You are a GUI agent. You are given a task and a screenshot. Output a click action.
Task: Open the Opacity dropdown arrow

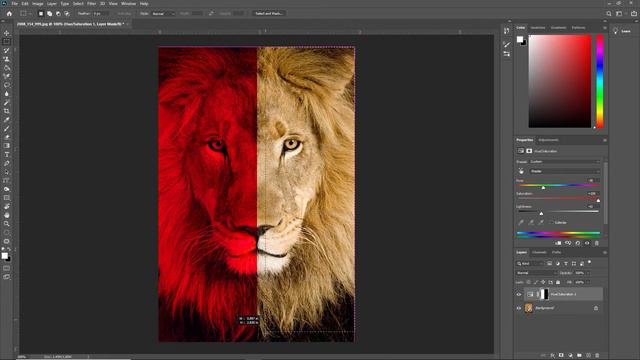[588, 273]
